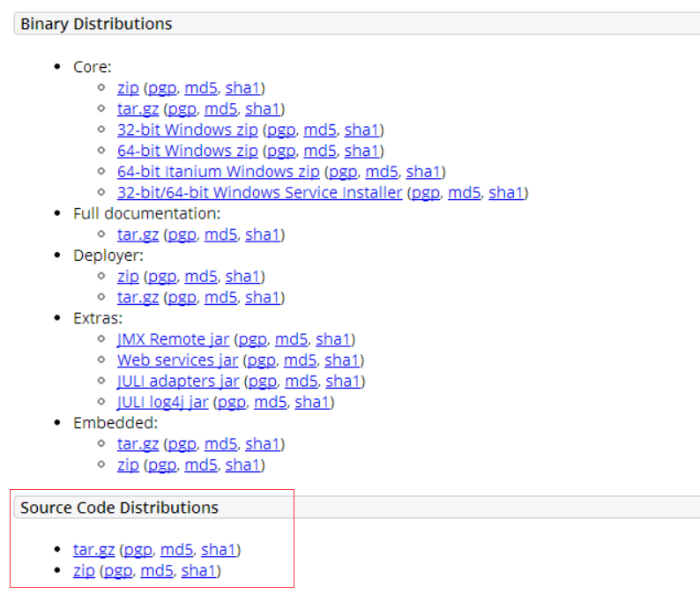This screenshot has height=616, width=700.
Task: Download the JULI adapters jar
Action: pos(178,382)
